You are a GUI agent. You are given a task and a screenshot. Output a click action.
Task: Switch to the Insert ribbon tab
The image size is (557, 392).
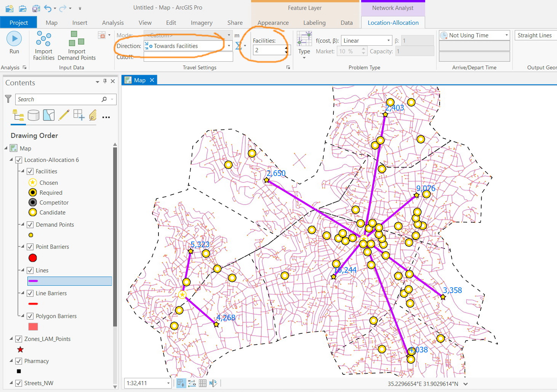[x=80, y=22]
